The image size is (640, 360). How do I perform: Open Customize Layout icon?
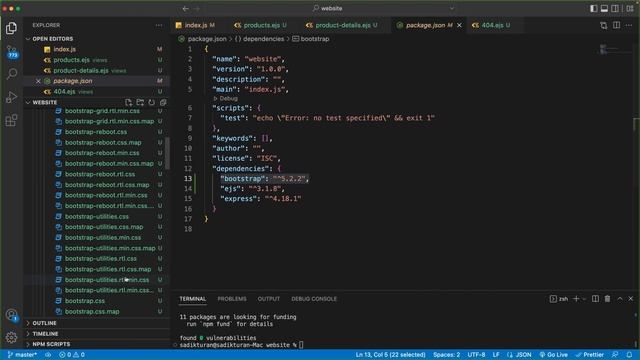[x=630, y=8]
